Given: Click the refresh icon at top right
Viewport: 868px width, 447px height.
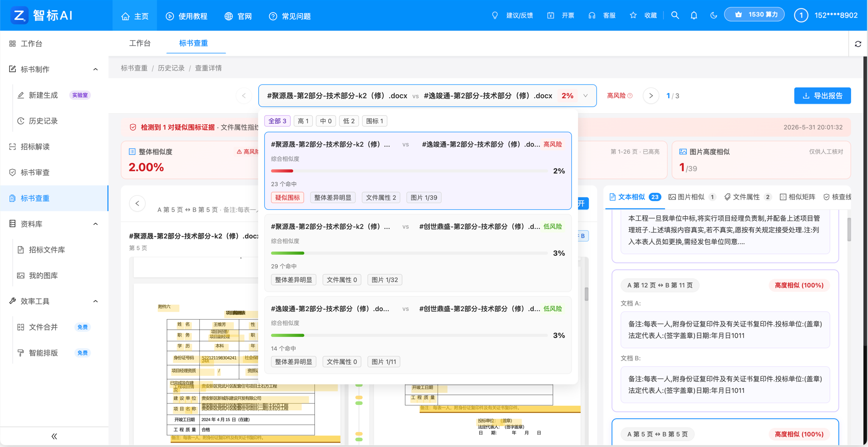Looking at the screenshot, I should coord(858,44).
